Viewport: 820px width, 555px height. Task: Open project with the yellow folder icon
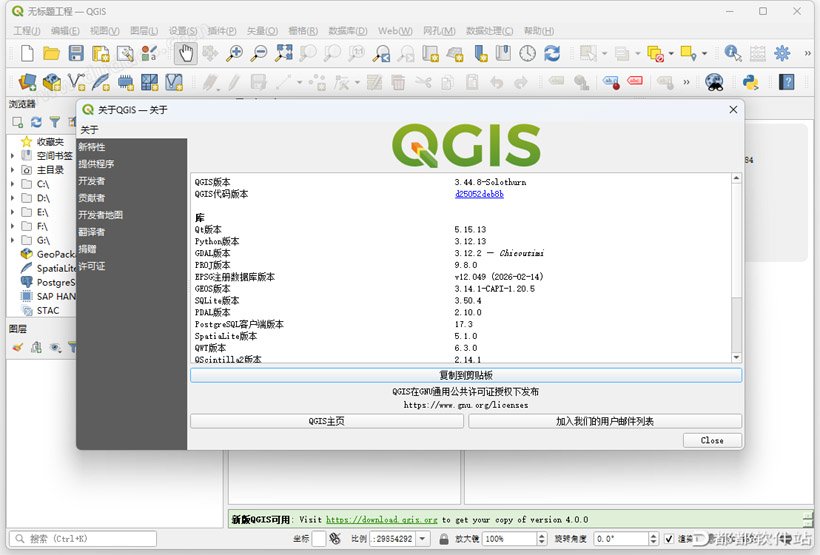(51, 53)
